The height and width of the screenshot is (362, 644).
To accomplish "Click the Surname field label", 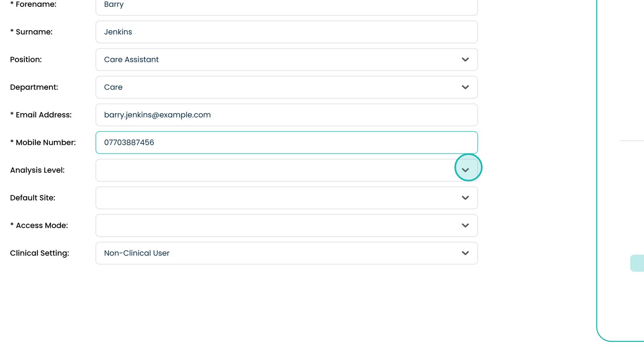I will pos(34,32).
